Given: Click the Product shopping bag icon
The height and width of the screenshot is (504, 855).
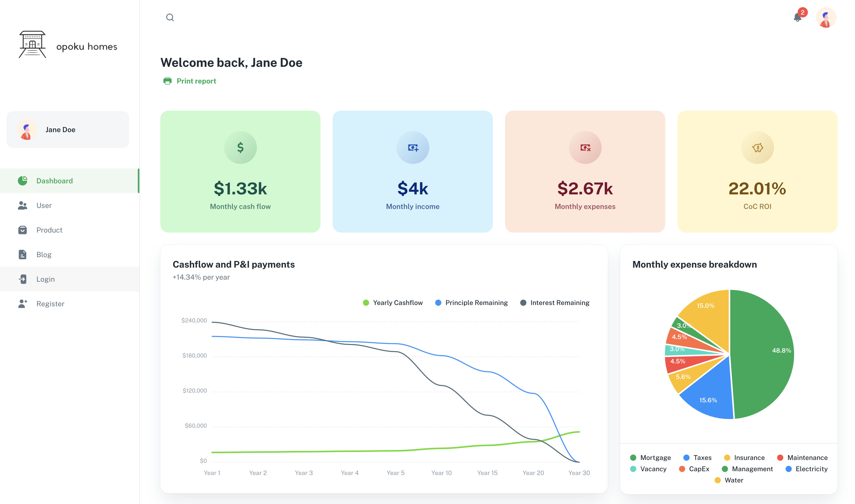Looking at the screenshot, I should [23, 230].
